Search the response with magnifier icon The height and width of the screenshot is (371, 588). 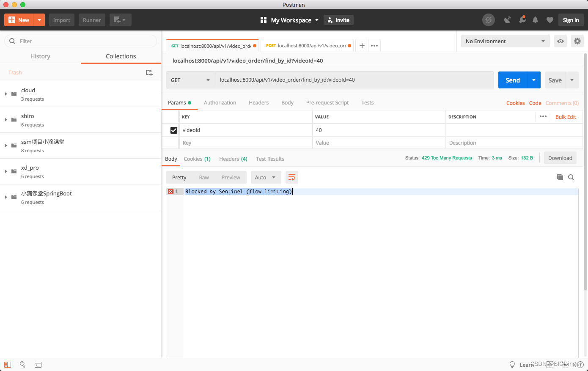click(571, 177)
